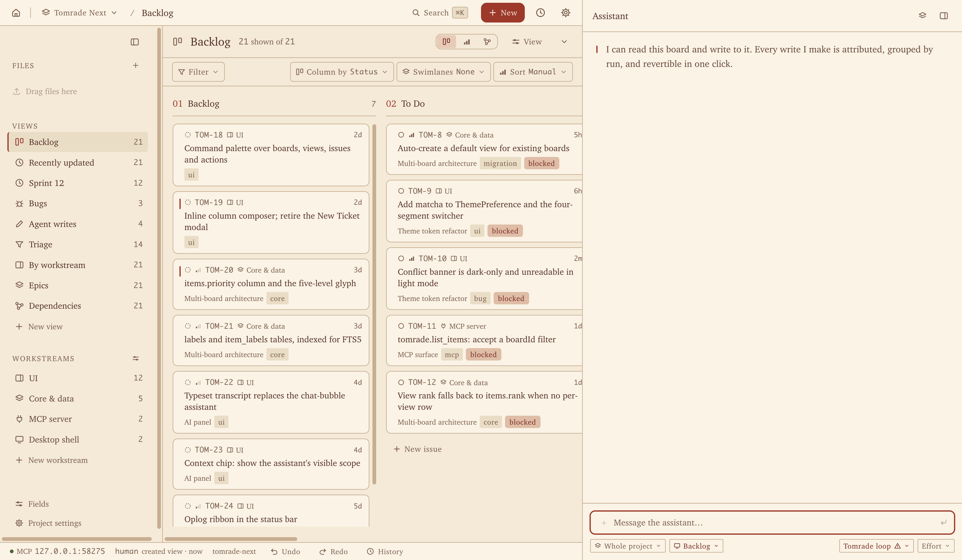962x560 pixels.
Task: Select the Backlog view in sidebar
Action: pos(78,142)
